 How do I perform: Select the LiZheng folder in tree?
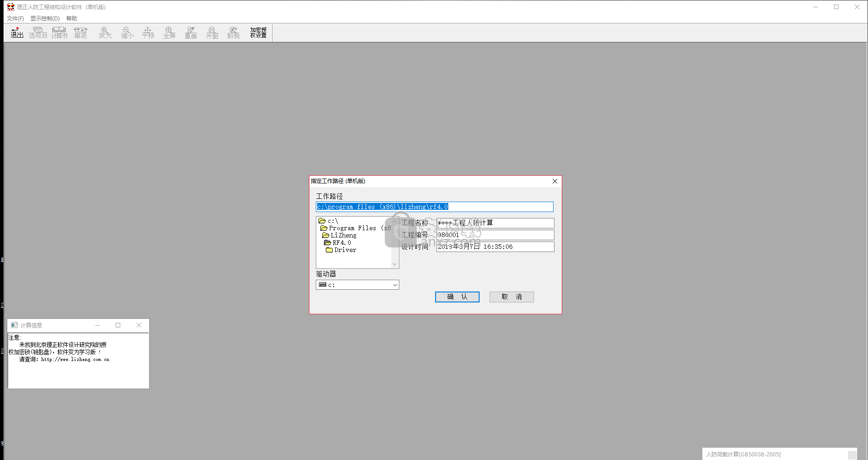coord(339,236)
